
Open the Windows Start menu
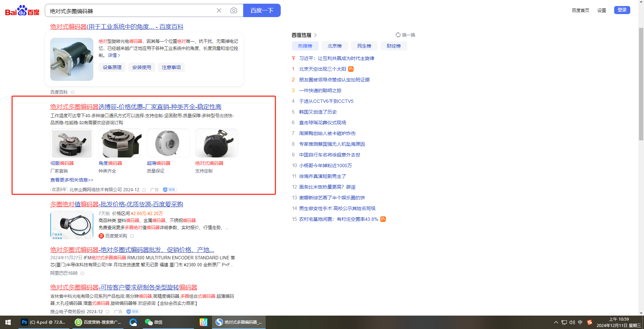tap(8, 322)
